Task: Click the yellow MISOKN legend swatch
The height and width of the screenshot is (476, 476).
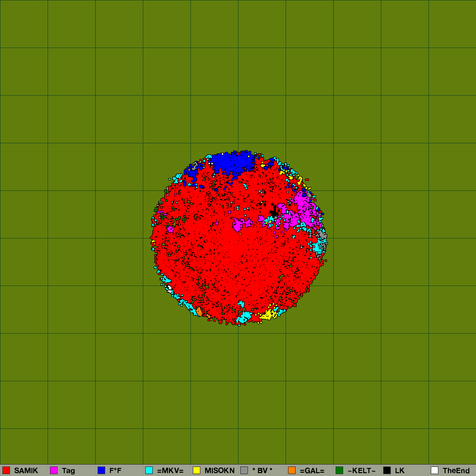Action: pyautogui.click(x=197, y=470)
